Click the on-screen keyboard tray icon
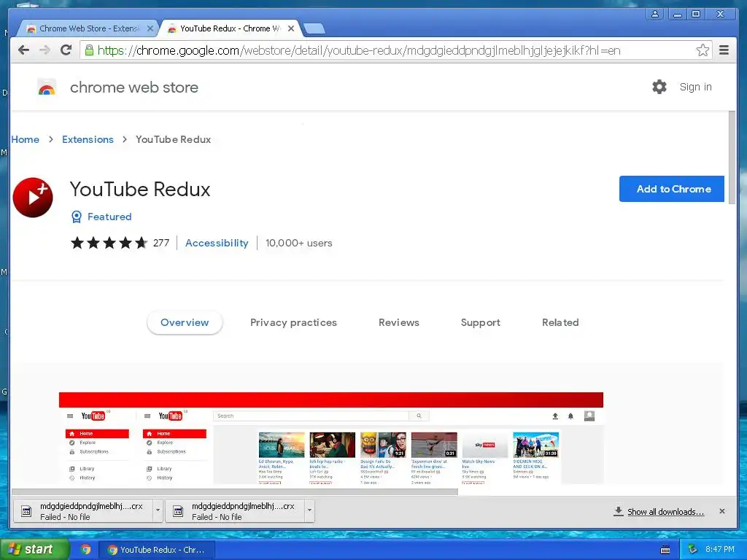 point(665,550)
